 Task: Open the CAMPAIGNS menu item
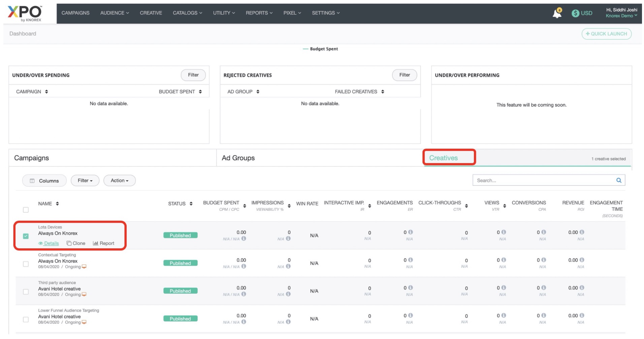75,13
